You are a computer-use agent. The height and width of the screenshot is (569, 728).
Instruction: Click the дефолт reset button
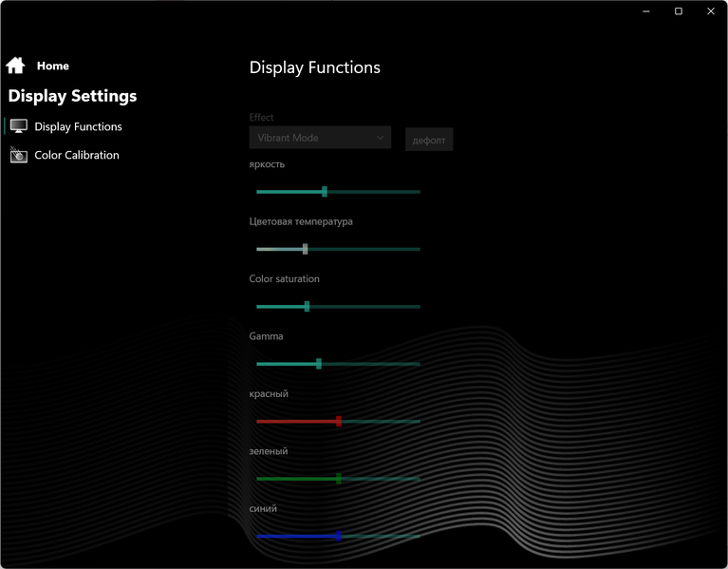[x=429, y=140]
